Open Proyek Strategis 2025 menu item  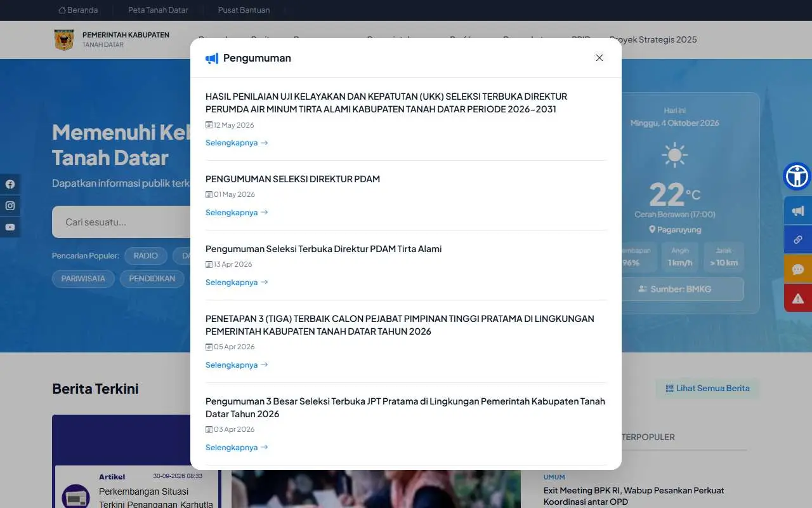653,39
